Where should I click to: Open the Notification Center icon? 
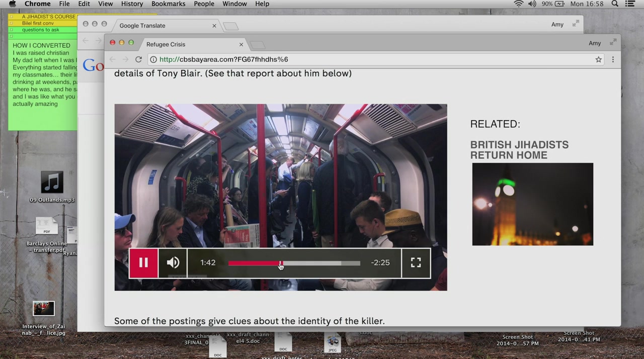point(630,4)
